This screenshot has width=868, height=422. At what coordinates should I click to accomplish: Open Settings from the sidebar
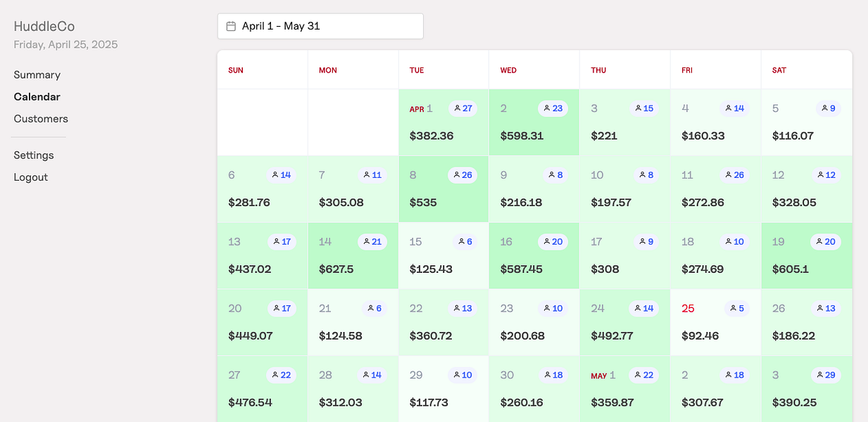tap(34, 155)
